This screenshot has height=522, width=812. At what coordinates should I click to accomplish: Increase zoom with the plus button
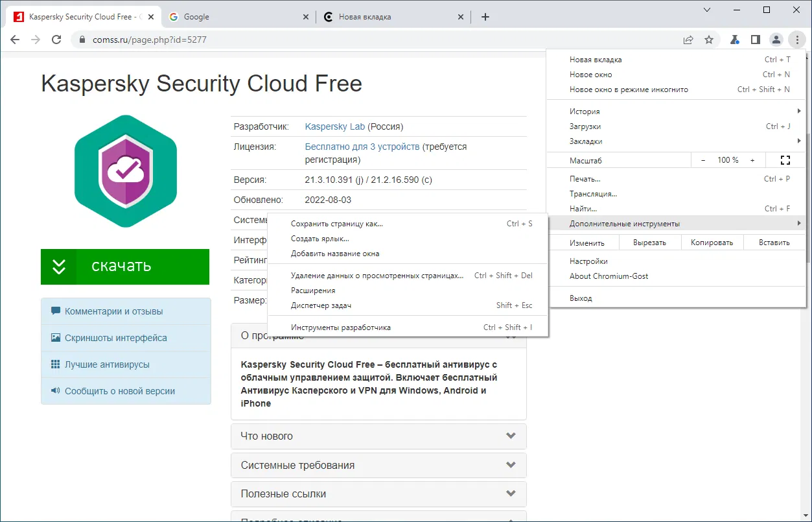(x=752, y=160)
